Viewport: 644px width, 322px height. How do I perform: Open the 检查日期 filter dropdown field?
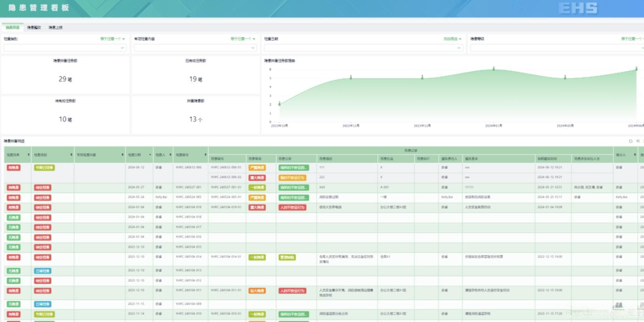(x=364, y=48)
